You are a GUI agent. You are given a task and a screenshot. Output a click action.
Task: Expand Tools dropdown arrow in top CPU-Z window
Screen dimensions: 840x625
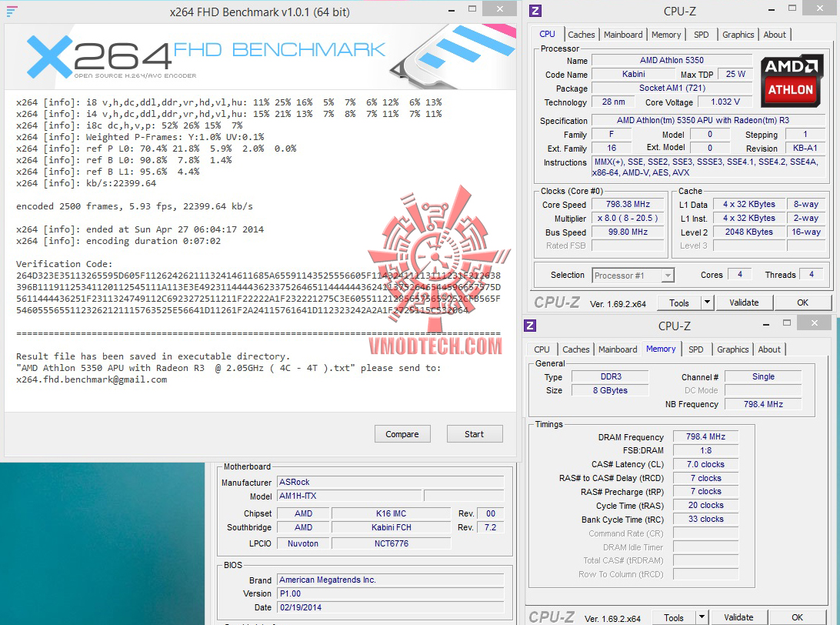pyautogui.click(x=707, y=302)
